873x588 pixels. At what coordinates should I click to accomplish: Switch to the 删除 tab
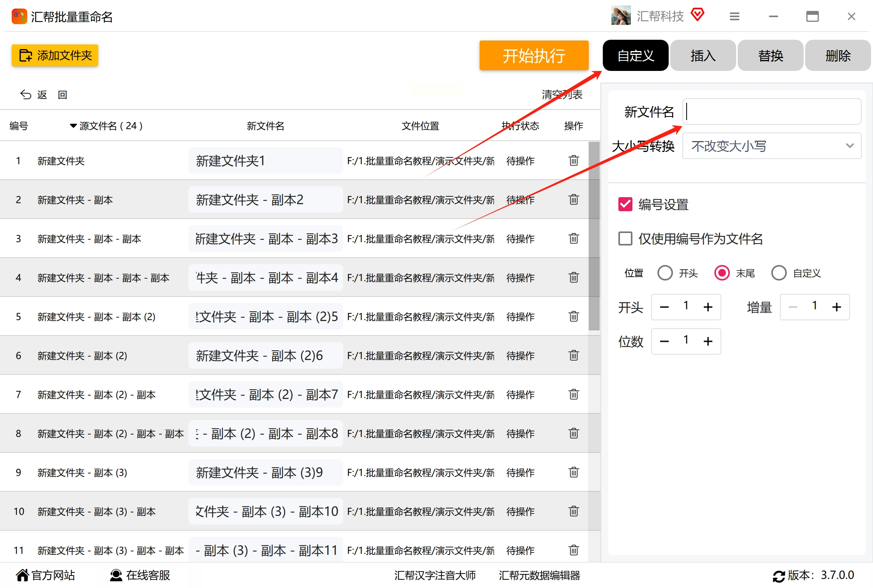838,56
